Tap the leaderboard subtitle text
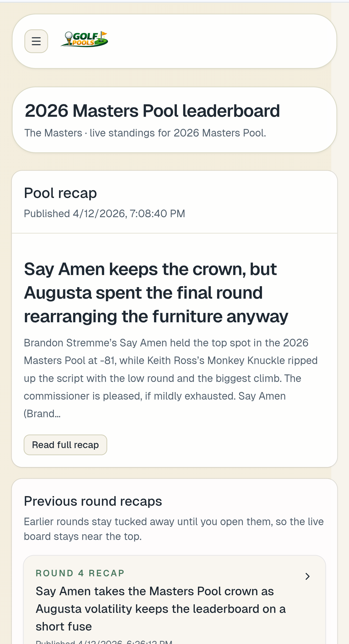 pyautogui.click(x=145, y=133)
